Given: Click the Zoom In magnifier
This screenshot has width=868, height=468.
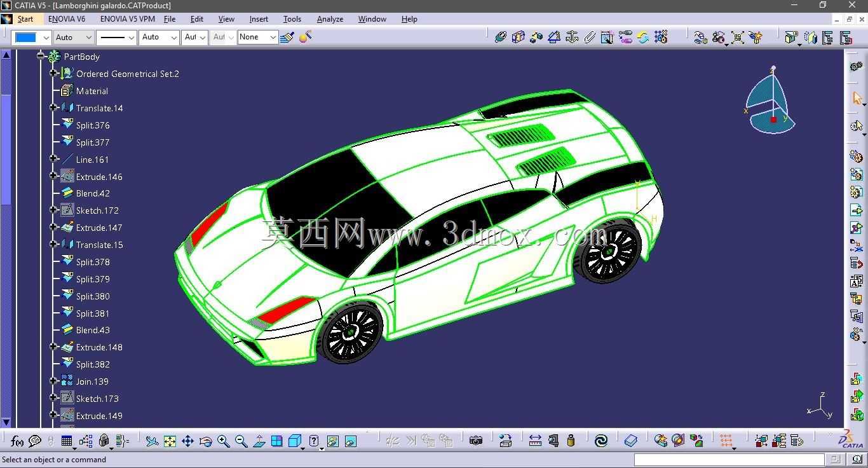Looking at the screenshot, I should coord(223,441).
